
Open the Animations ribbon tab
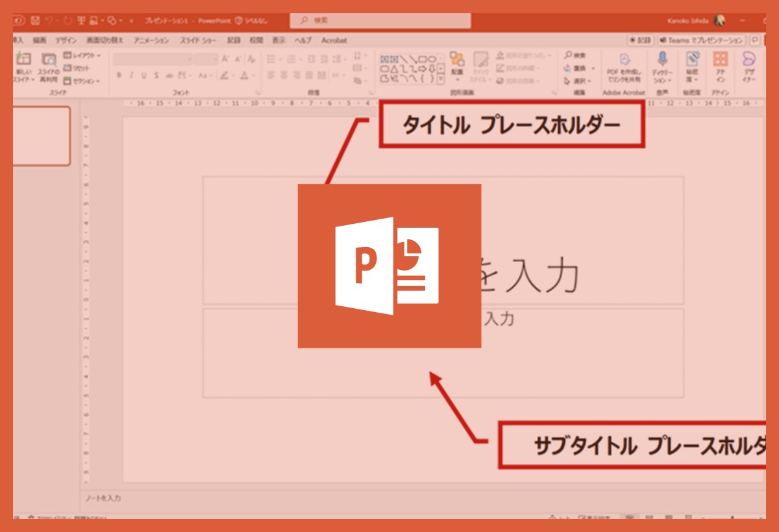[151, 40]
